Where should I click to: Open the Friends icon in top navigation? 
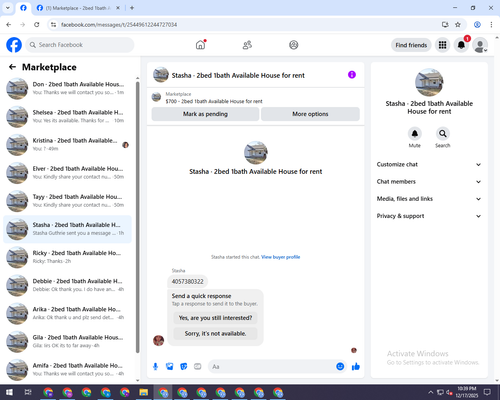coord(247,45)
